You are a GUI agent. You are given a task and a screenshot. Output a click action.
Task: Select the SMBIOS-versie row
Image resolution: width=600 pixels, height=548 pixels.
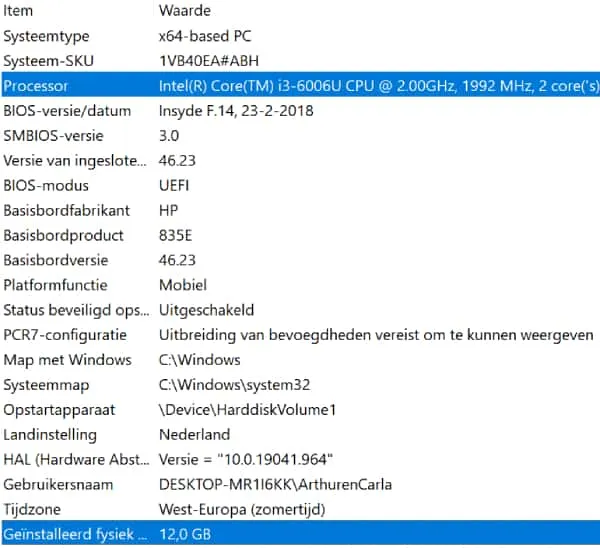point(51,136)
